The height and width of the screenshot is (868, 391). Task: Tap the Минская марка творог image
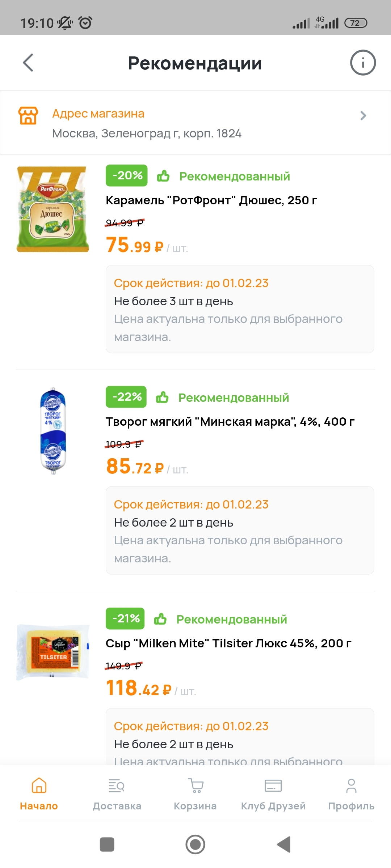coord(53,430)
